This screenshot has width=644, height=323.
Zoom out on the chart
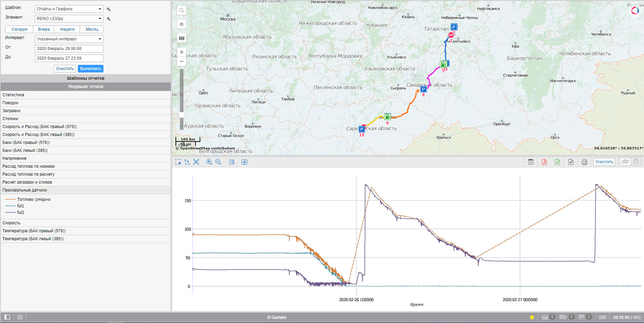coord(218,162)
